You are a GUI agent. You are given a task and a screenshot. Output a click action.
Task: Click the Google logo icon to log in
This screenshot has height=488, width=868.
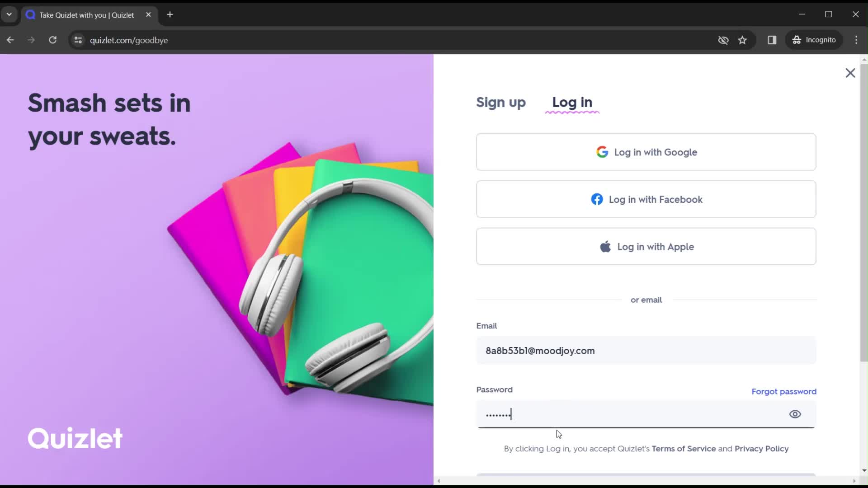[603, 152]
